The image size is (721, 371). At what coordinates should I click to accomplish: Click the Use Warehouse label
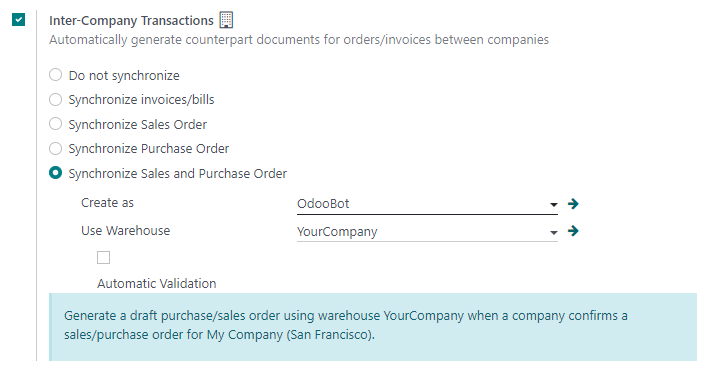(x=126, y=230)
